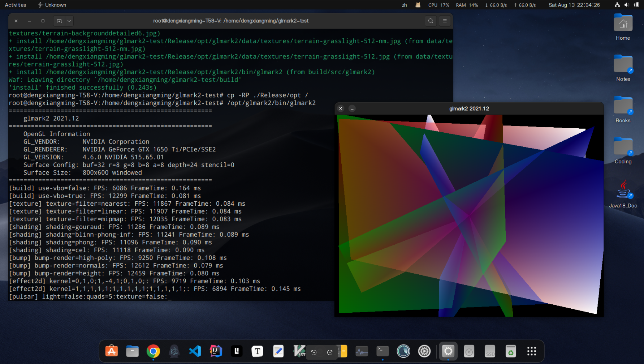Click the Terminal icon in dock
The width and height of the screenshot is (644, 364).
click(x=382, y=351)
